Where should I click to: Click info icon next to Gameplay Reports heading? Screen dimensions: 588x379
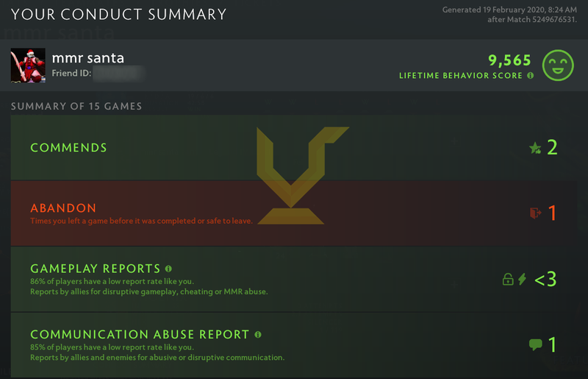click(x=169, y=269)
